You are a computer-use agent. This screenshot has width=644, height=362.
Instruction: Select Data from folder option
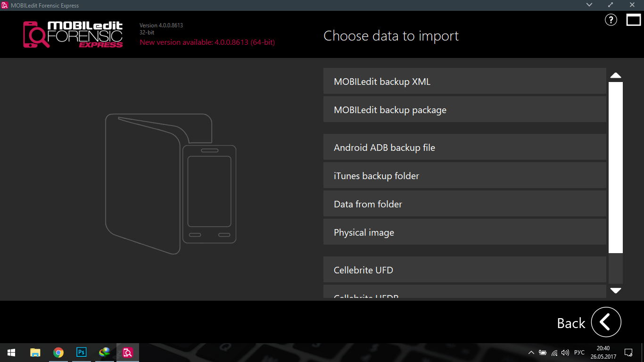pos(465,204)
